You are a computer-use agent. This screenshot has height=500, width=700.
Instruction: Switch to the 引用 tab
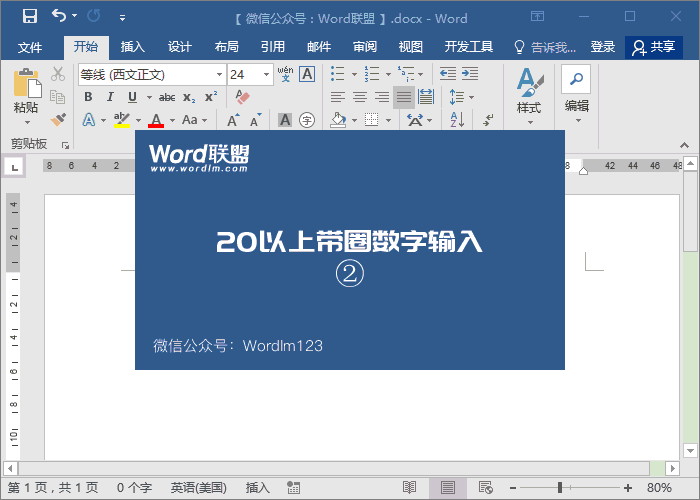click(272, 47)
